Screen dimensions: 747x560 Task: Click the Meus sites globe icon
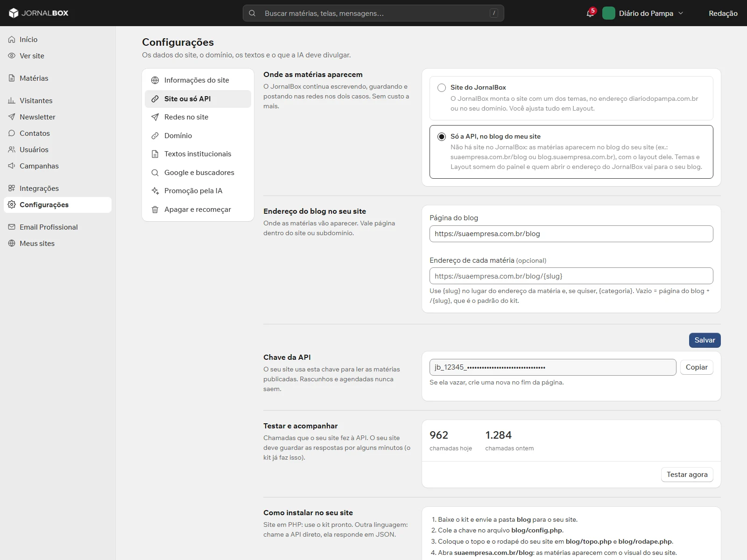(x=12, y=244)
